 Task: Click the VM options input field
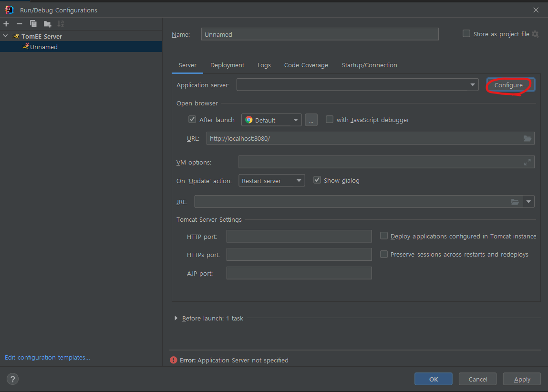tap(386, 162)
